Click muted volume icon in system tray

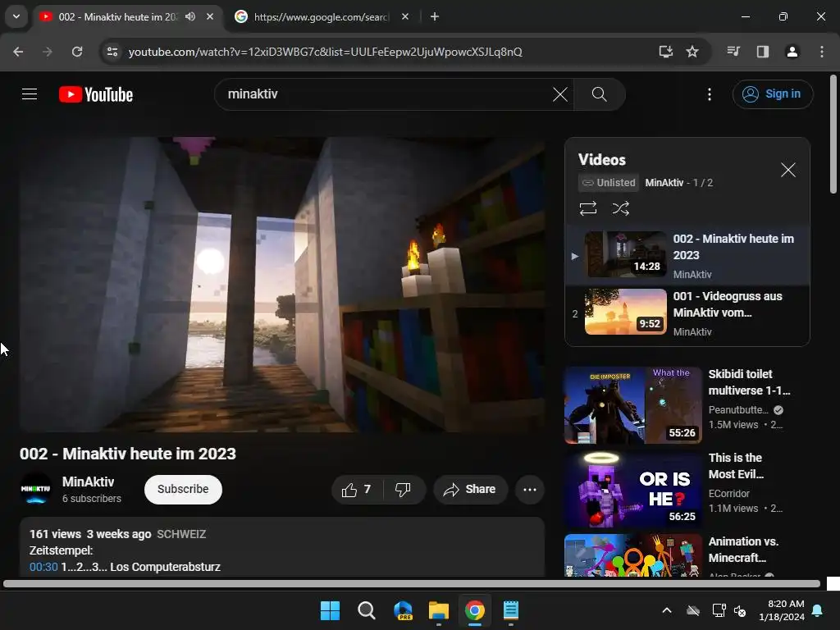740,610
